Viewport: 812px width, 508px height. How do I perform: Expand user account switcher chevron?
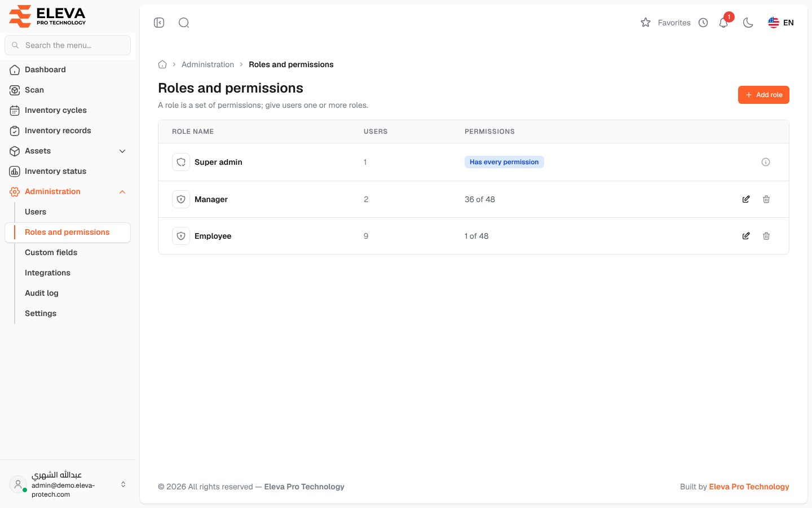[123, 484]
